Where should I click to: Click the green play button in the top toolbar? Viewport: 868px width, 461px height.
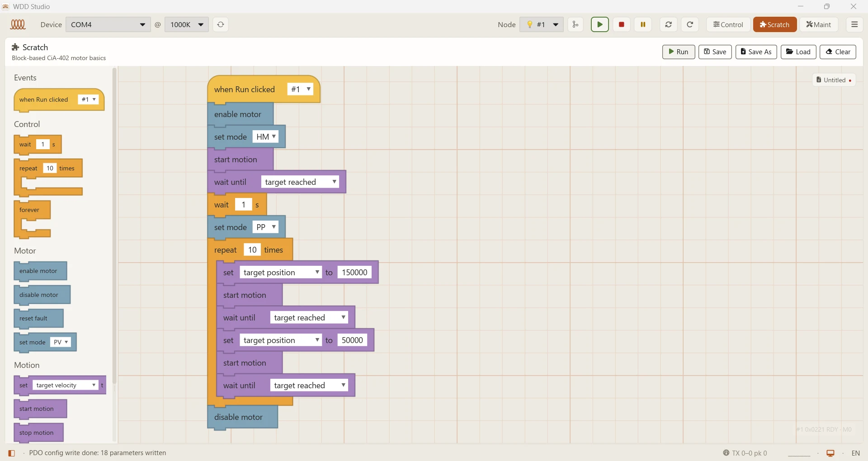coord(600,24)
